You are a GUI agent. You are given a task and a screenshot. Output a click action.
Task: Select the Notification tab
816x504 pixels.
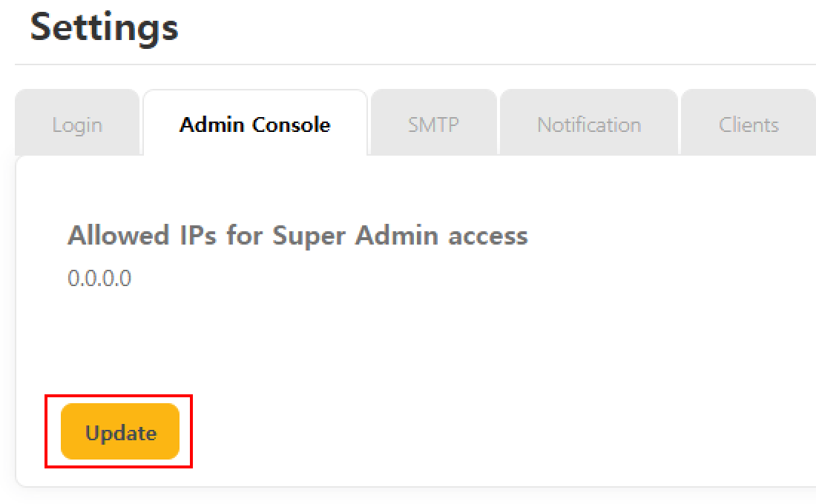[x=589, y=125]
